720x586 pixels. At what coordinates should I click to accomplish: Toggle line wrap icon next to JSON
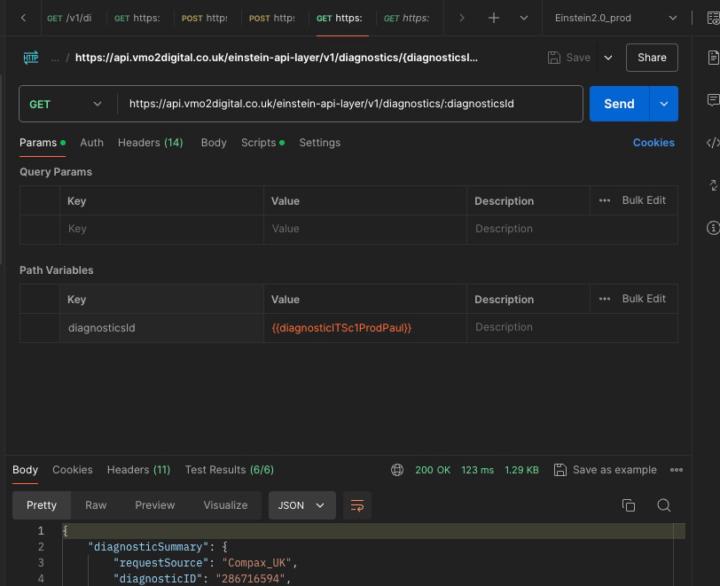coord(356,505)
